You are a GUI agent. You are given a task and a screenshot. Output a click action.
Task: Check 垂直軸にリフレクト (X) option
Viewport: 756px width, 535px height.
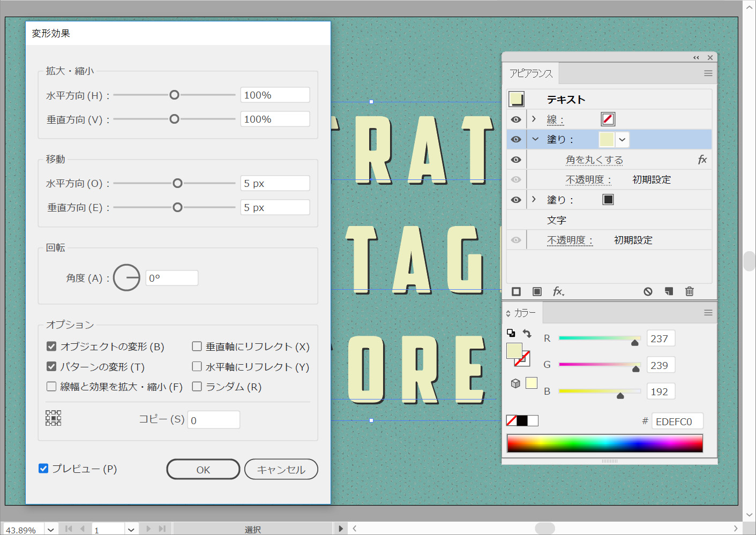click(197, 346)
